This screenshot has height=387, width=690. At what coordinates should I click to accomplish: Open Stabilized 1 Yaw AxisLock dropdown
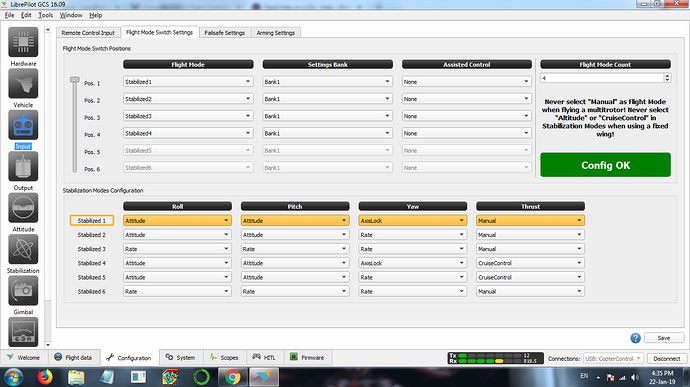pos(412,221)
